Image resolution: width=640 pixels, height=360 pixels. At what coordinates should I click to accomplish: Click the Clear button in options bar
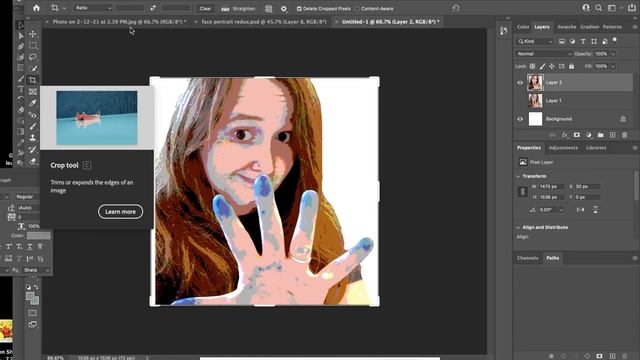tap(205, 8)
